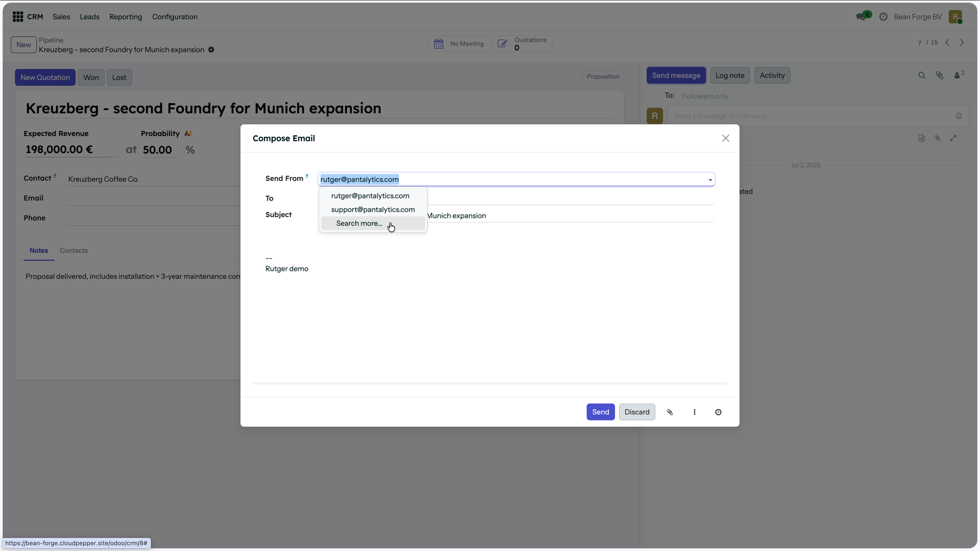Mark the opportunity as Lost
The height and width of the screenshot is (551, 980).
point(119,78)
